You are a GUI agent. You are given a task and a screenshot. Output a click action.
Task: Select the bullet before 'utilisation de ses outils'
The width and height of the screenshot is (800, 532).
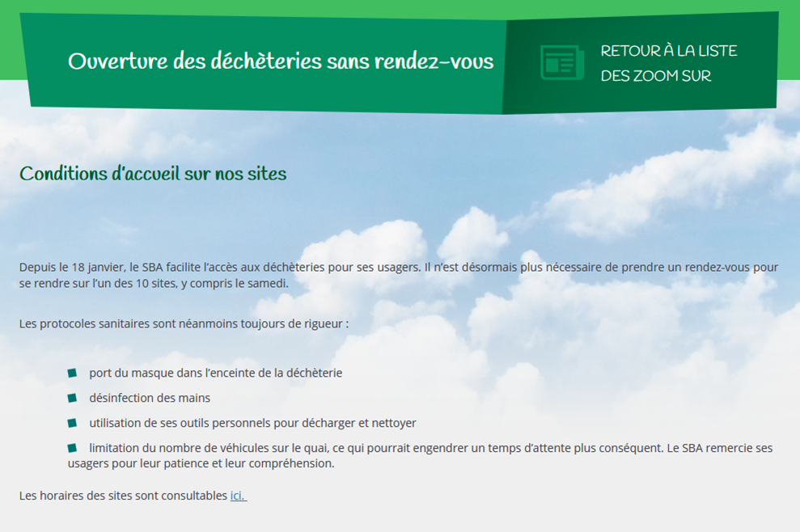pyautogui.click(x=72, y=423)
